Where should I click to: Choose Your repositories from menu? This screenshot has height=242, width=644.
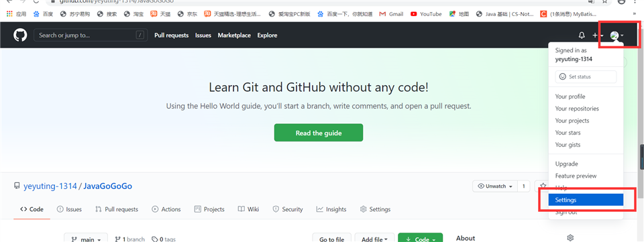coord(577,109)
